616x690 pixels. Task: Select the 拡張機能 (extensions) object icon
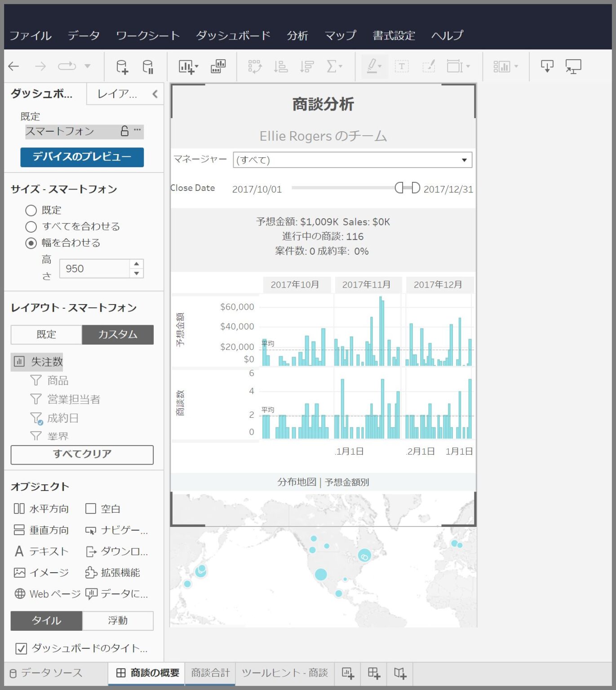[92, 573]
